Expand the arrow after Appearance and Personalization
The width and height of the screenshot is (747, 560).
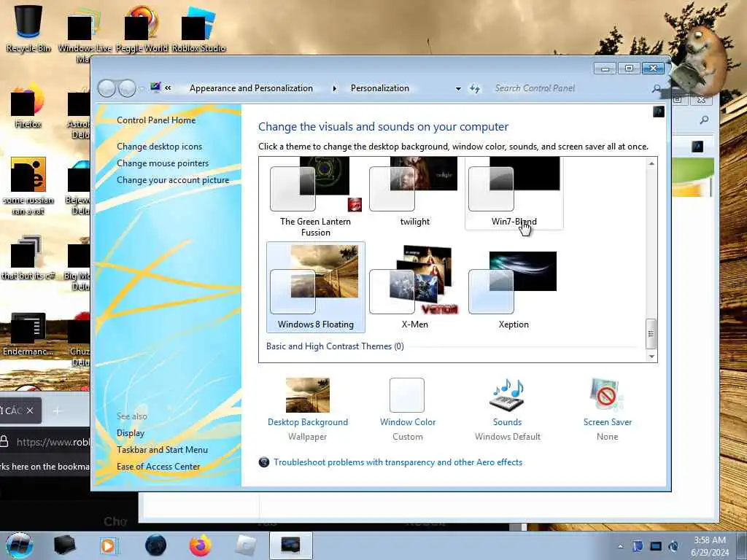pos(334,88)
